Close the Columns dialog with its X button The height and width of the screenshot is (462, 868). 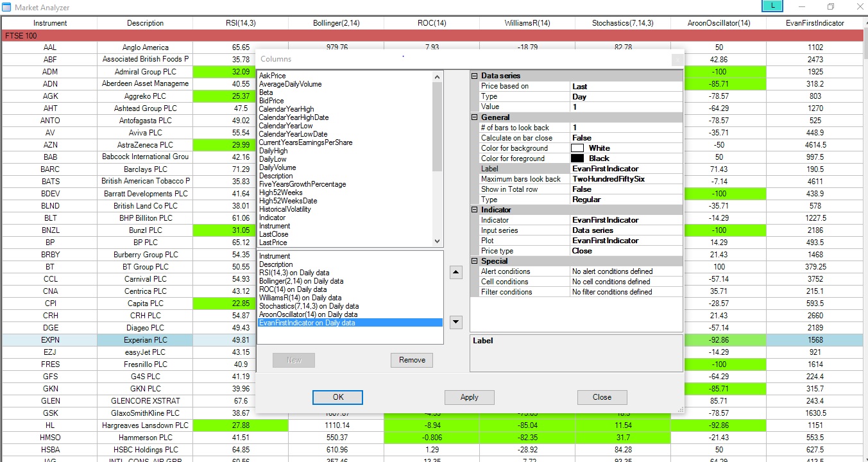tap(677, 60)
